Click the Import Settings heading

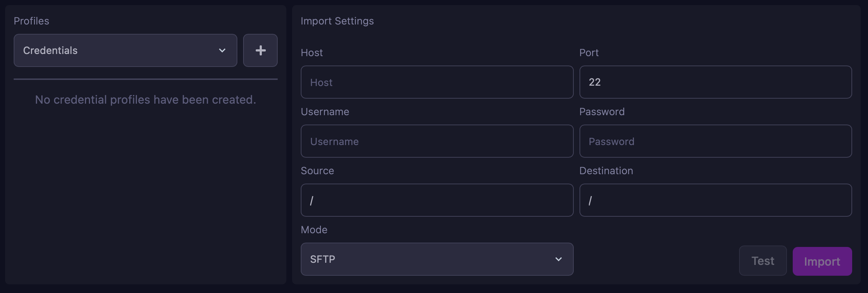coord(337,21)
